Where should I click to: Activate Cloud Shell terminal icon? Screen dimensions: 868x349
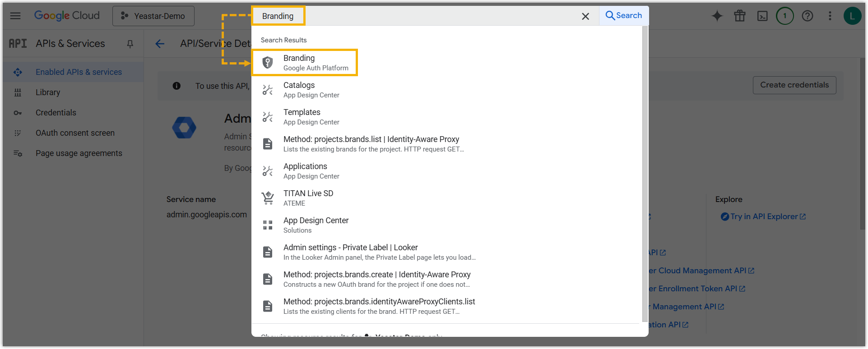pyautogui.click(x=762, y=16)
